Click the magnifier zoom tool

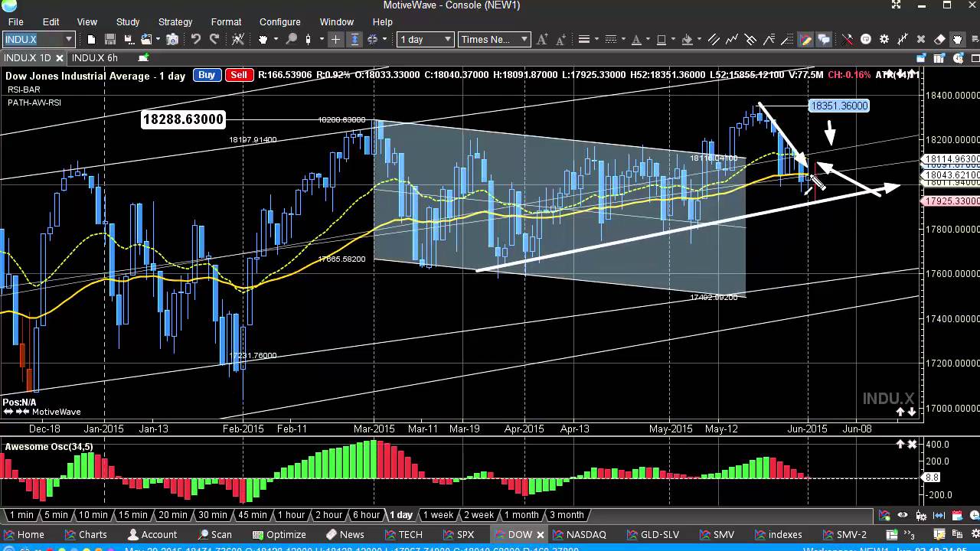pyautogui.click(x=291, y=39)
